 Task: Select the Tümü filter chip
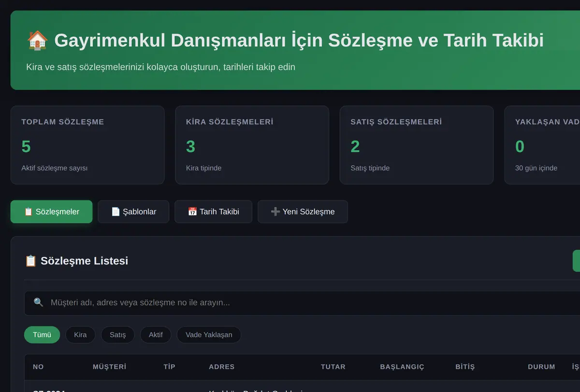click(x=42, y=334)
